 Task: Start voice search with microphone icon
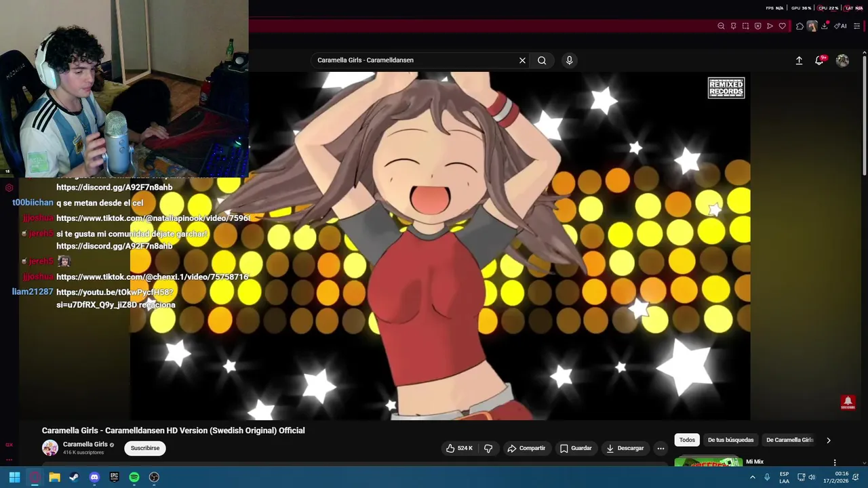(x=569, y=60)
